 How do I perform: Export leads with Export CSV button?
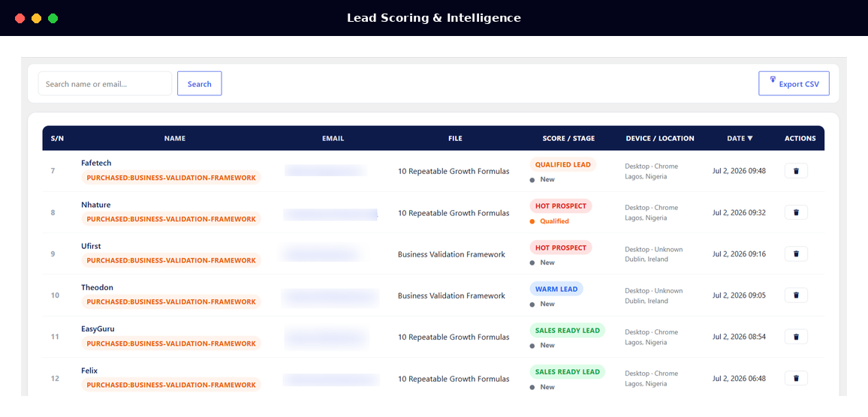[794, 83]
